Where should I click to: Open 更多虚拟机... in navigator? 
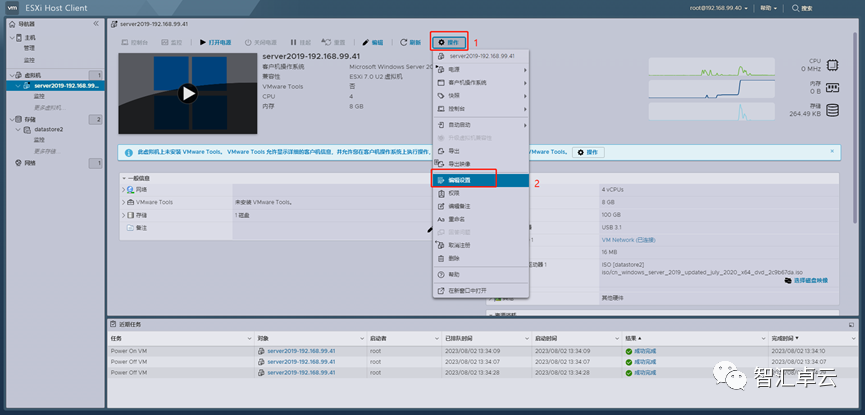click(x=48, y=107)
